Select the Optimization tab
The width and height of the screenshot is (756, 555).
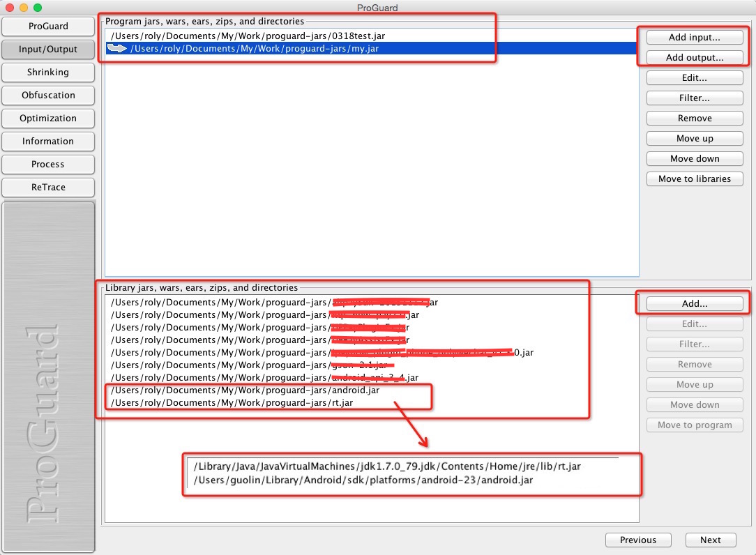[47, 118]
